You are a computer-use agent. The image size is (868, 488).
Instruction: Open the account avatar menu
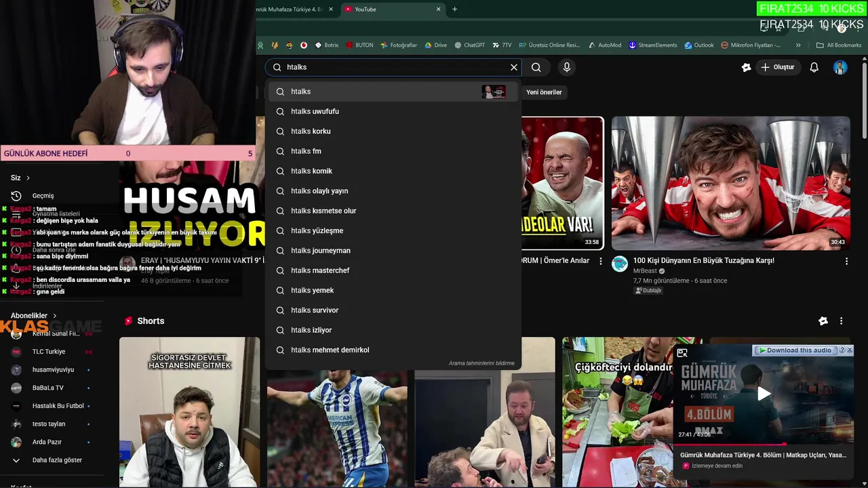point(840,67)
